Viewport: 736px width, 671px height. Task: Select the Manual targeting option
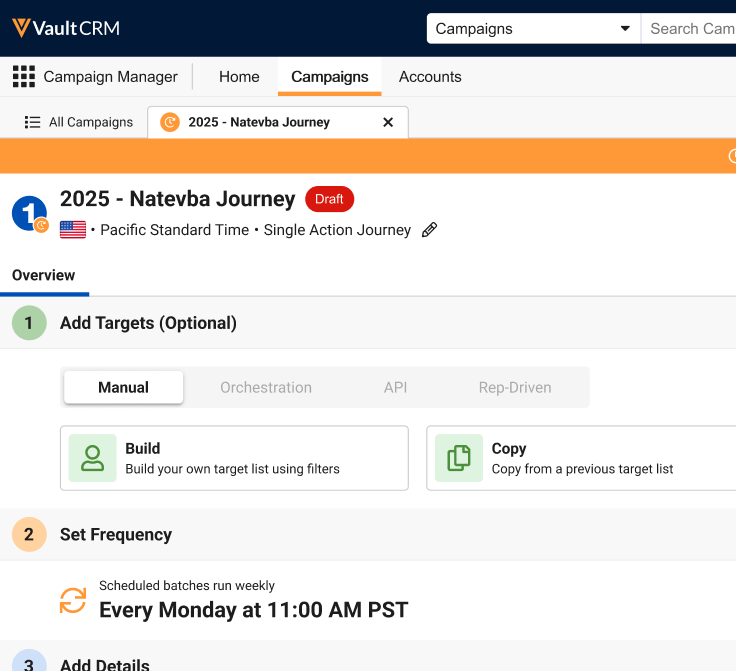point(123,387)
